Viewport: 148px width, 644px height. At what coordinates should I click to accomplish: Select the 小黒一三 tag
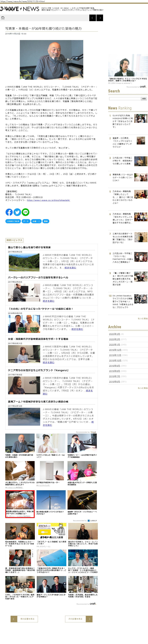coord(36,221)
